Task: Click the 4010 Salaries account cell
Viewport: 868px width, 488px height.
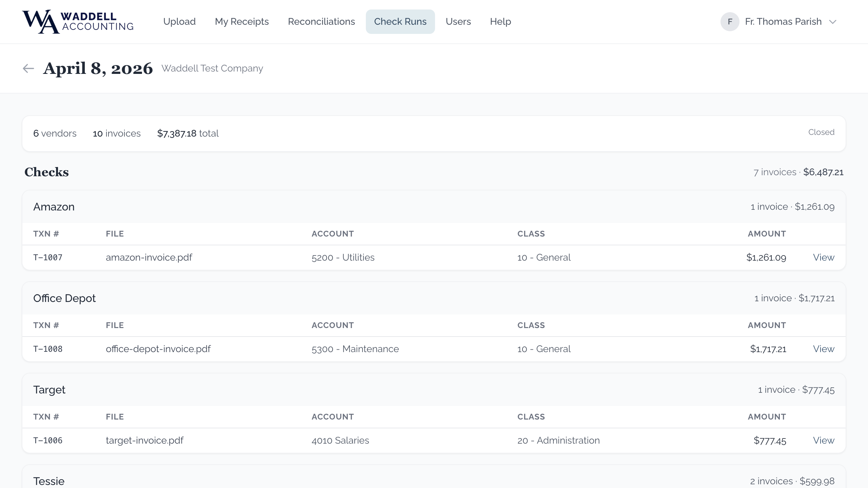Action: pyautogui.click(x=340, y=441)
